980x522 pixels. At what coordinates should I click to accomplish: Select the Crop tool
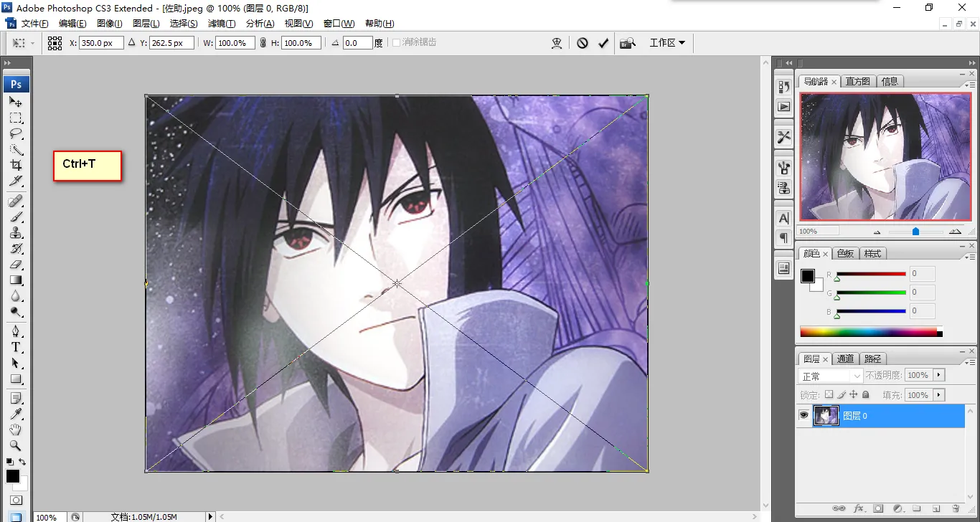coord(16,165)
